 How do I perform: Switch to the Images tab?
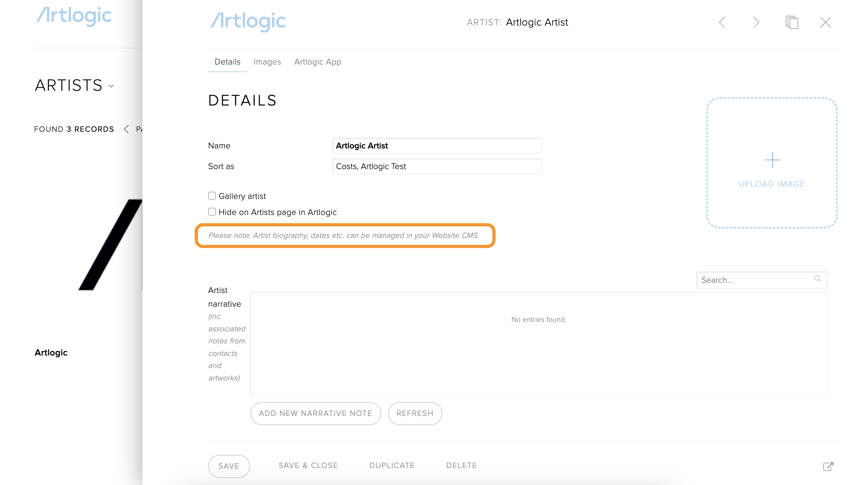tap(267, 62)
